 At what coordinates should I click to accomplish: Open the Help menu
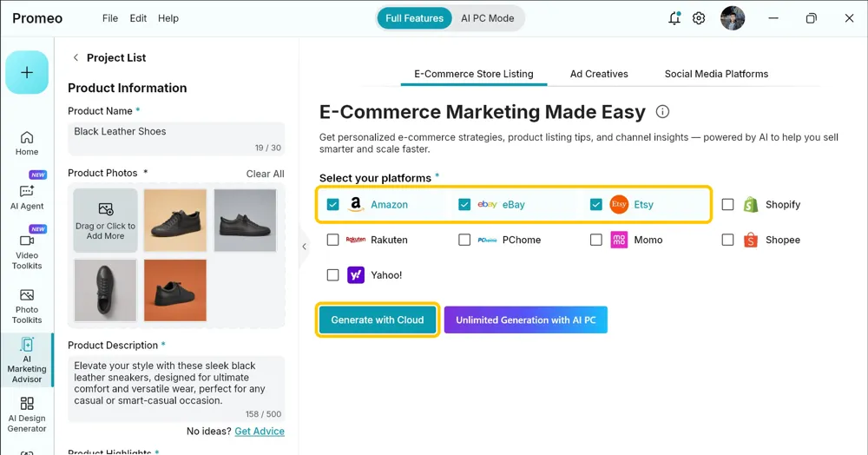[x=168, y=18]
